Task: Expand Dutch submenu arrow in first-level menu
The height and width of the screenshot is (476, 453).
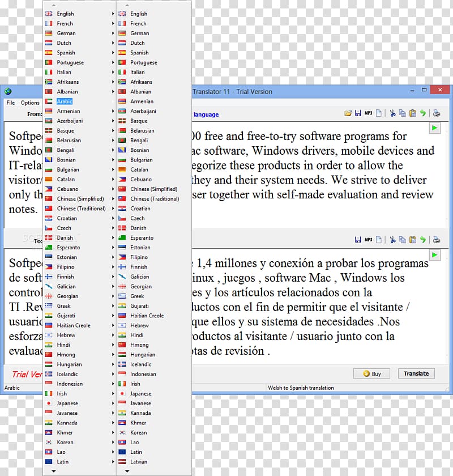Action: coord(113,43)
